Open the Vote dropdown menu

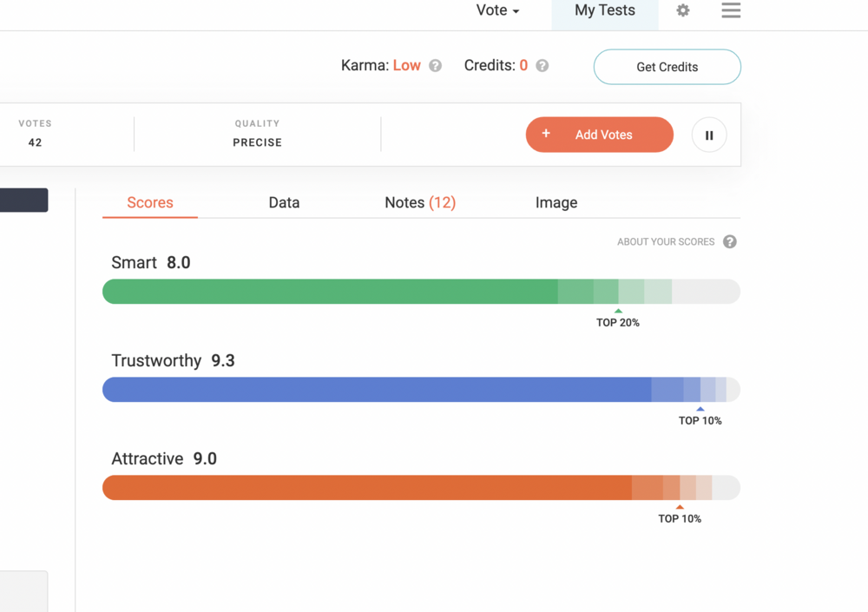point(497,10)
